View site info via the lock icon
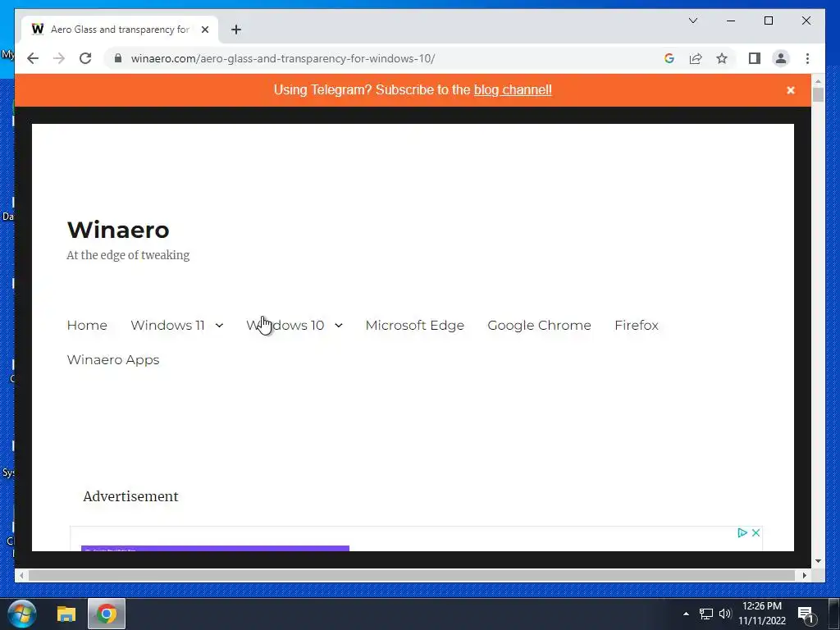The width and height of the screenshot is (840, 630). point(118,58)
